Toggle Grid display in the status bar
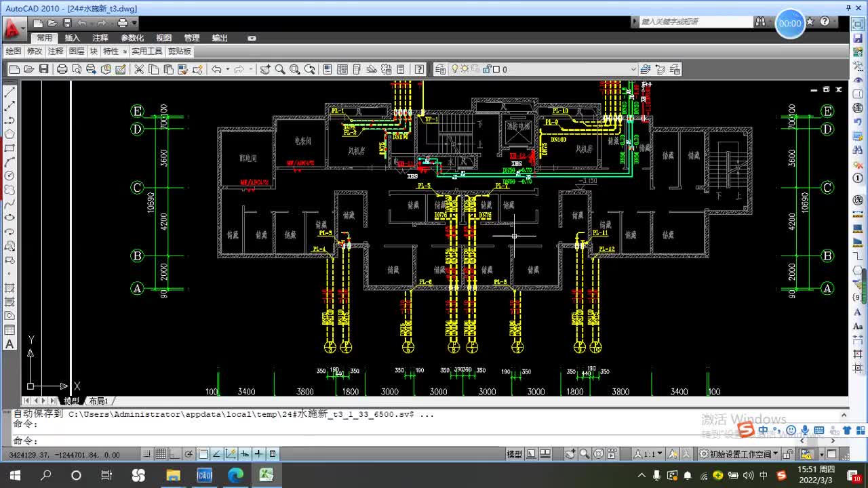This screenshot has width=868, height=488. [x=161, y=454]
